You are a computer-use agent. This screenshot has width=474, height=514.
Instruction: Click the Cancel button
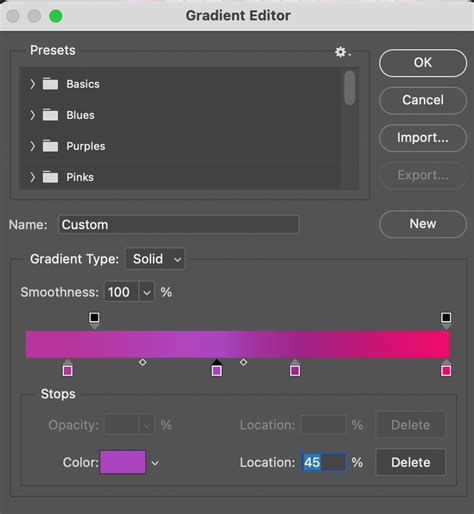(x=423, y=100)
